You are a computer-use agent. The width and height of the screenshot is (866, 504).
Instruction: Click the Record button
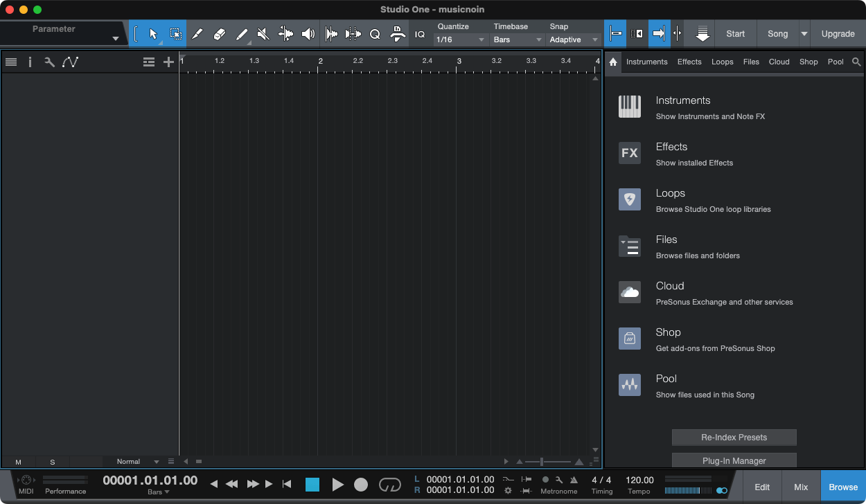[x=361, y=485]
